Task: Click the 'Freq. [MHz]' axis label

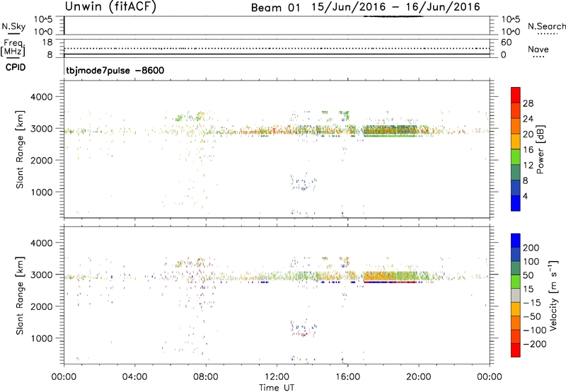Action: pyautogui.click(x=13, y=47)
